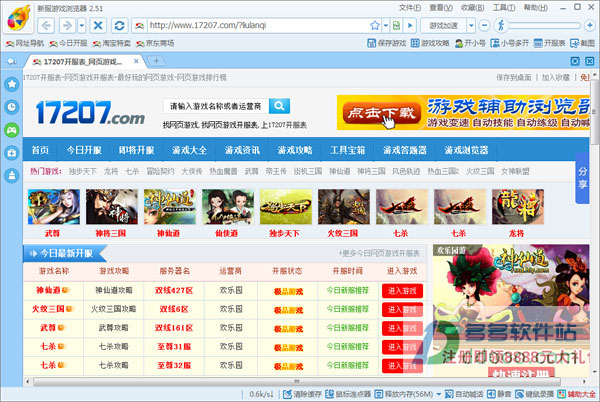Open the 工具(T) menu
600x402 pixels.
click(504, 8)
